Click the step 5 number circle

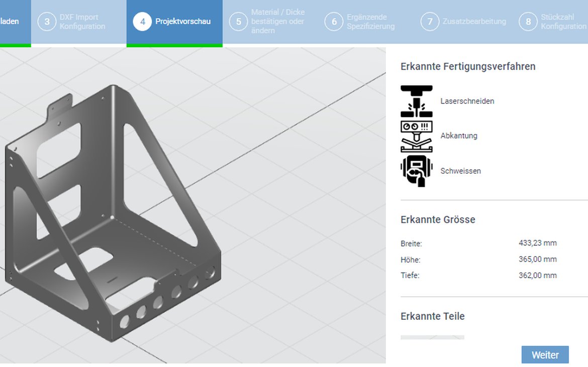click(239, 22)
